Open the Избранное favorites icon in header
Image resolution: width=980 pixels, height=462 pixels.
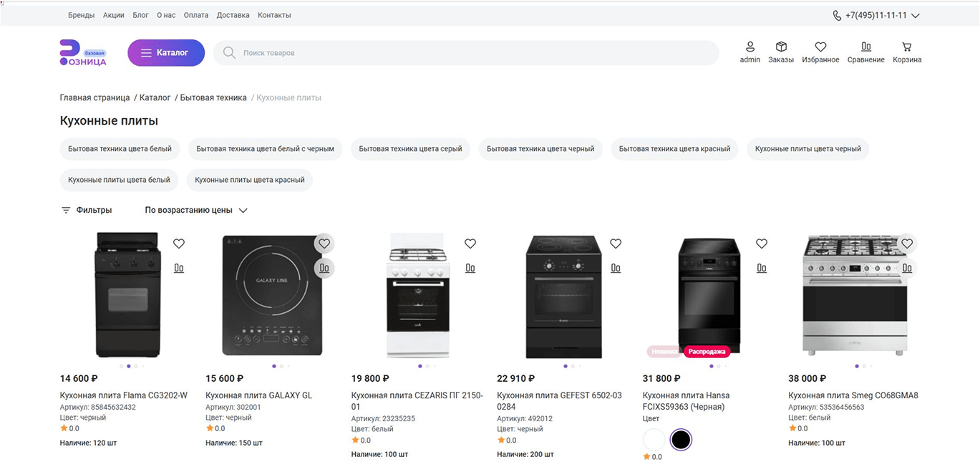820,47
